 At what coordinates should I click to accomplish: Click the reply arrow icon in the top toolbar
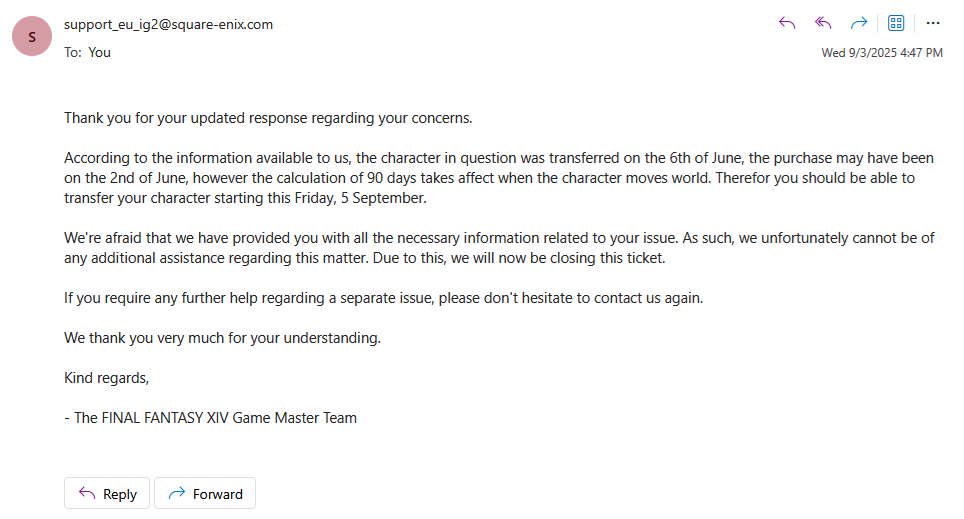point(787,24)
